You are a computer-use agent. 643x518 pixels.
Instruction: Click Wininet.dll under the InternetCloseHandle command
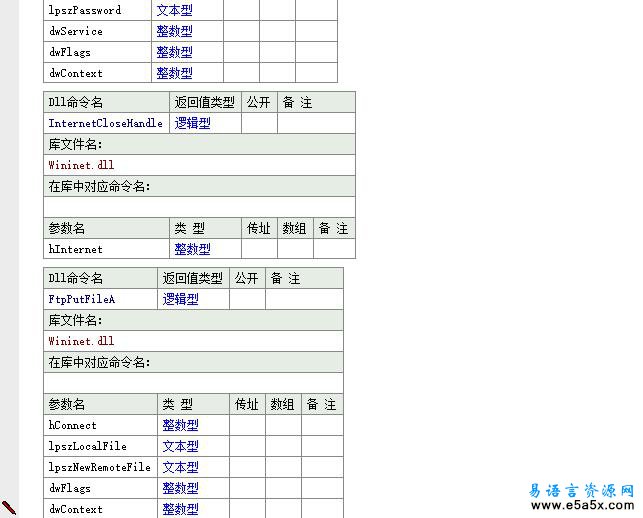81,165
